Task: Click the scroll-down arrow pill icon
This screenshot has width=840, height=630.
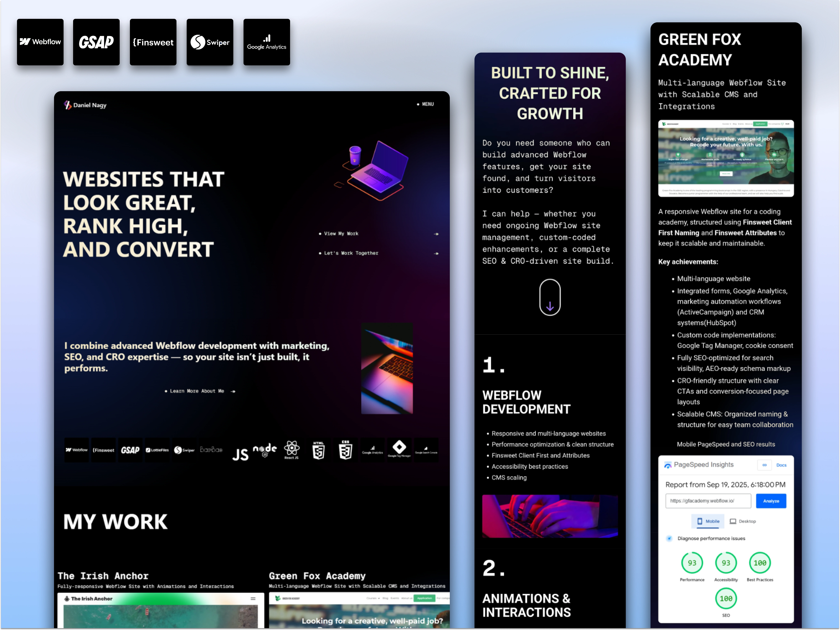Action: point(549,297)
